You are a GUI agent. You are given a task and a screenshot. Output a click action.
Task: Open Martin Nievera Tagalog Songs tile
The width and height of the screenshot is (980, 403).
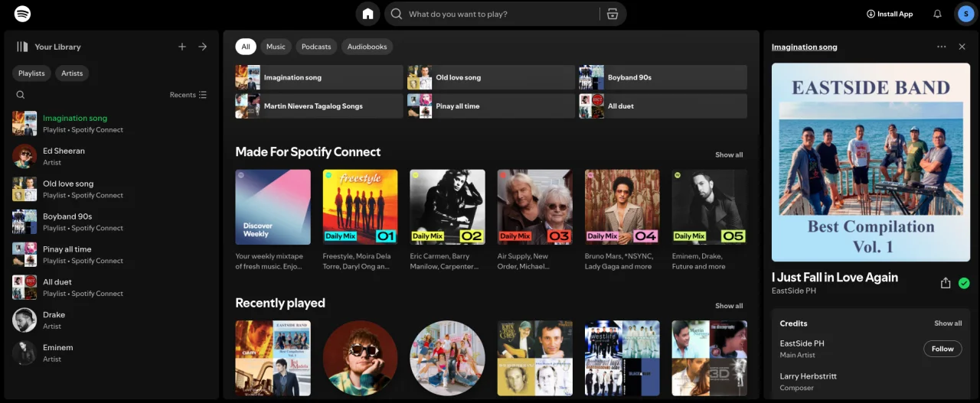pyautogui.click(x=319, y=106)
